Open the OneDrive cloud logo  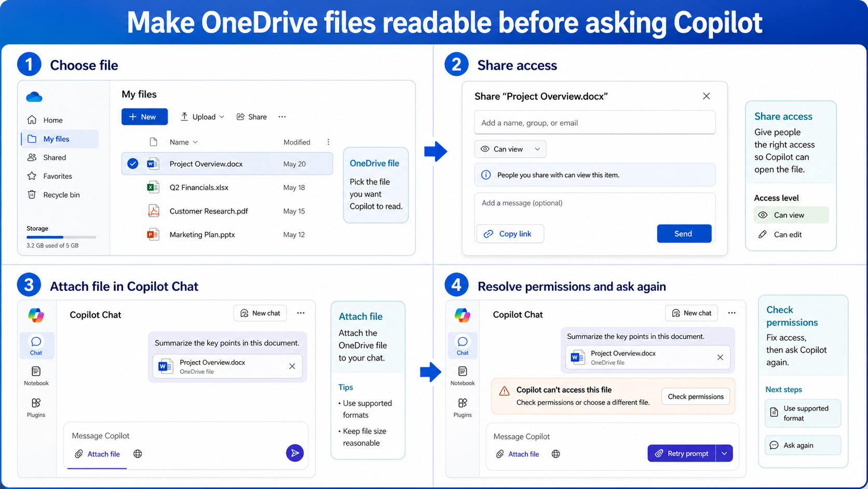pyautogui.click(x=34, y=97)
